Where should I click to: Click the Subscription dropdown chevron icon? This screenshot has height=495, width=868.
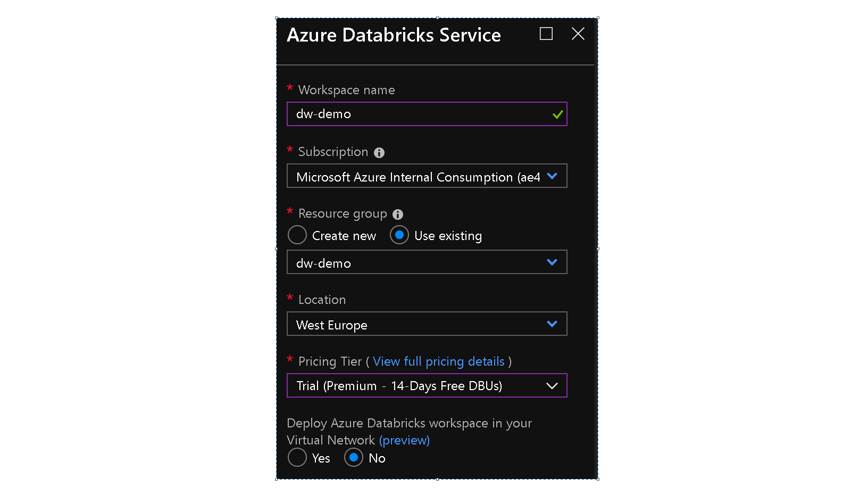point(553,176)
